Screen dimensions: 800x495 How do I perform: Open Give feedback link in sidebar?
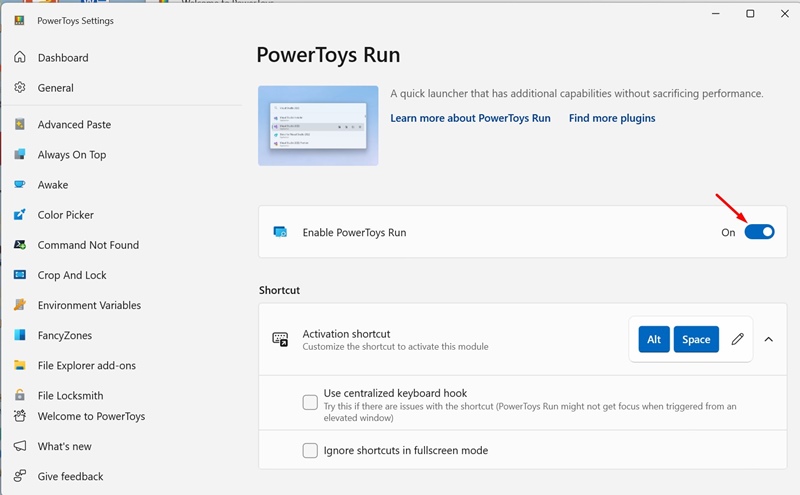point(70,477)
